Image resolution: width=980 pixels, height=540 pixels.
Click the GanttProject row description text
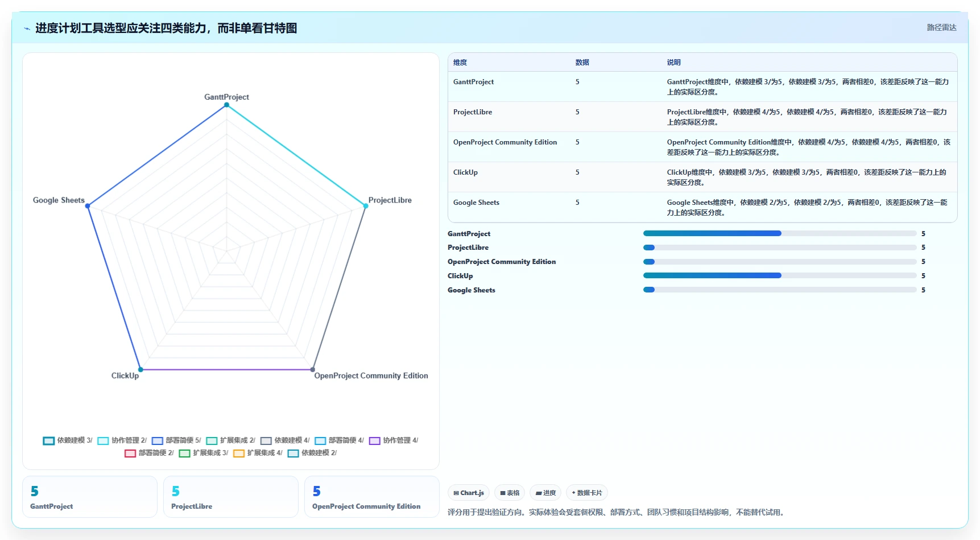(x=808, y=87)
